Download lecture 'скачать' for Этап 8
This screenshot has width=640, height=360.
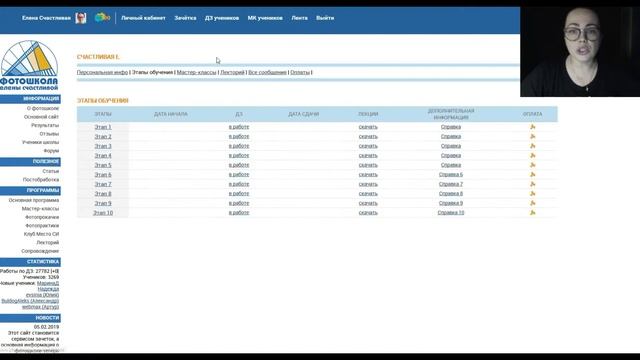[x=368, y=193]
